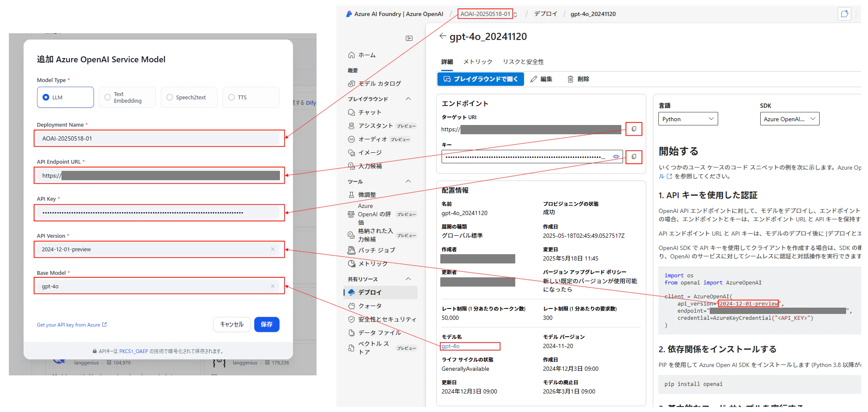Collapse the ツール sidebar section

pyautogui.click(x=408, y=181)
